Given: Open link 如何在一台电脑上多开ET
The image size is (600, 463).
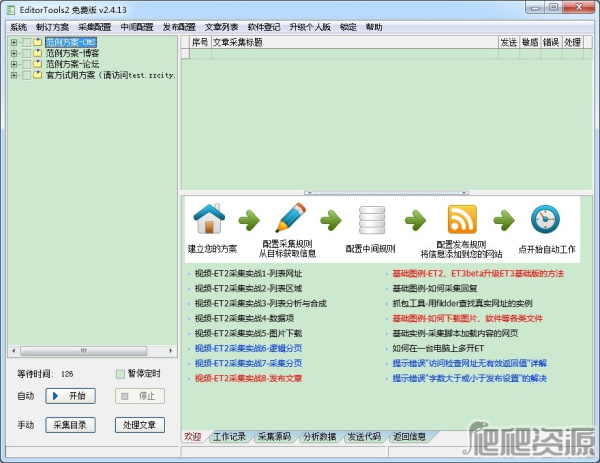Looking at the screenshot, I should coord(438,348).
